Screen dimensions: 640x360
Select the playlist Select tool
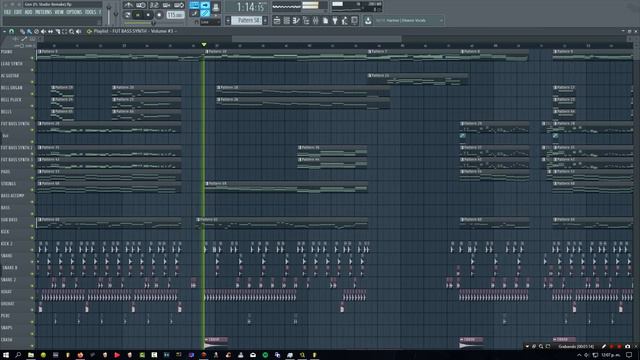64,31
